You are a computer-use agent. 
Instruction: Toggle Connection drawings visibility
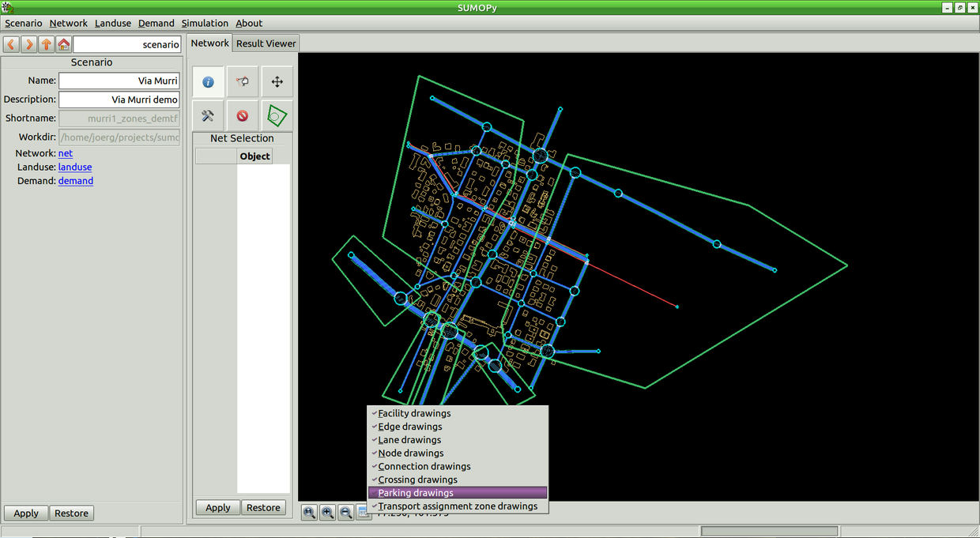coord(458,466)
